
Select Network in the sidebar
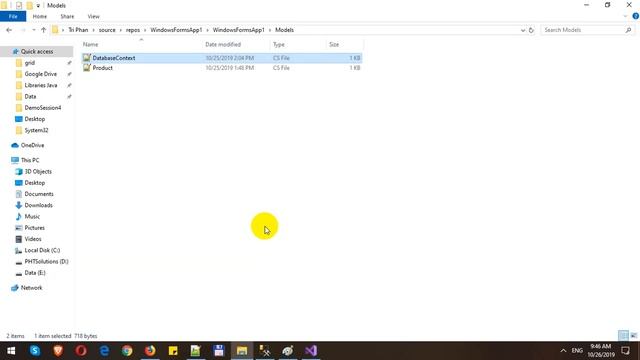31,288
